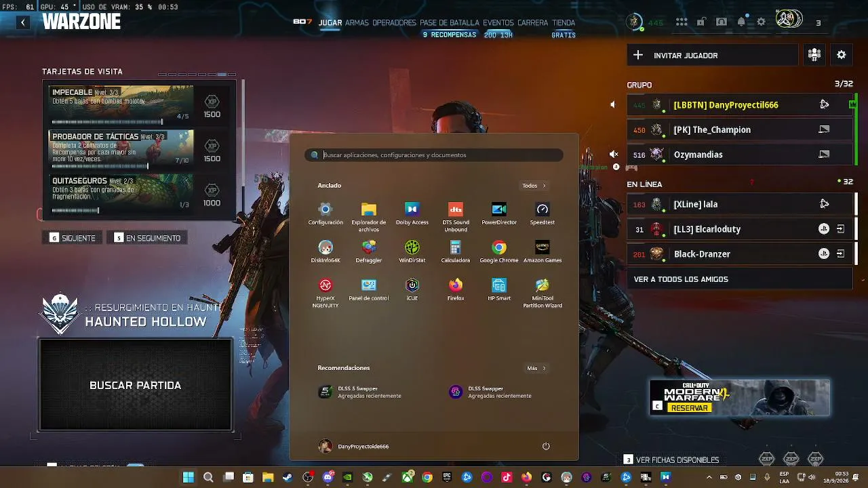Expand all pinned apps with Todos
This screenshot has width=868, height=488.
[x=534, y=186]
